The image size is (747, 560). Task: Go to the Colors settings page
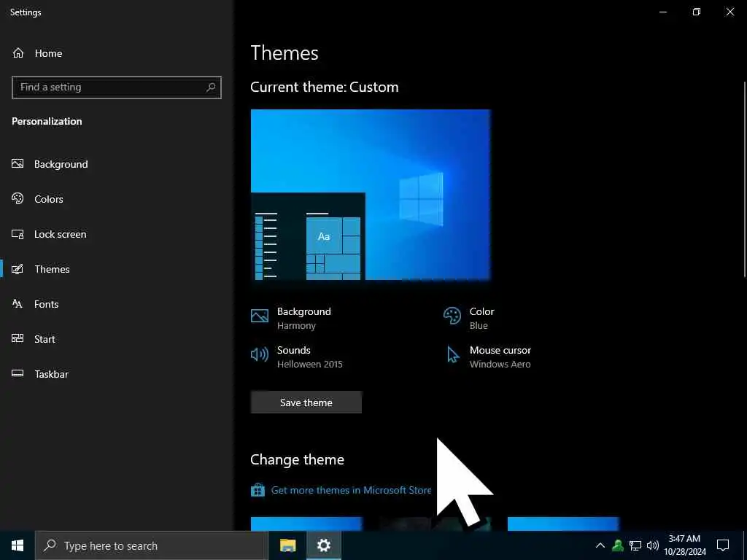49,199
